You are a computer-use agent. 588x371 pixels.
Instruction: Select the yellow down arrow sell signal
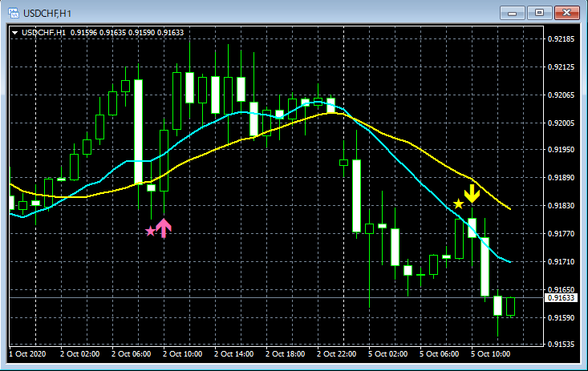tap(472, 194)
